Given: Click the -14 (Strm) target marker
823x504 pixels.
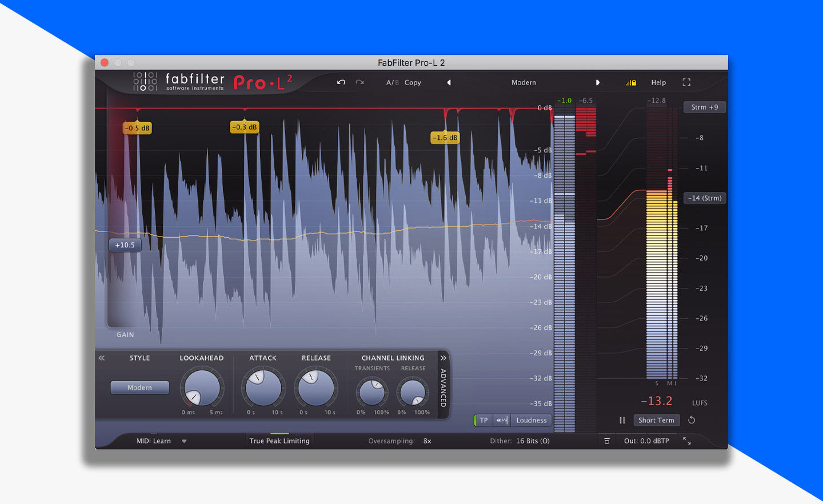Looking at the screenshot, I should (x=705, y=198).
